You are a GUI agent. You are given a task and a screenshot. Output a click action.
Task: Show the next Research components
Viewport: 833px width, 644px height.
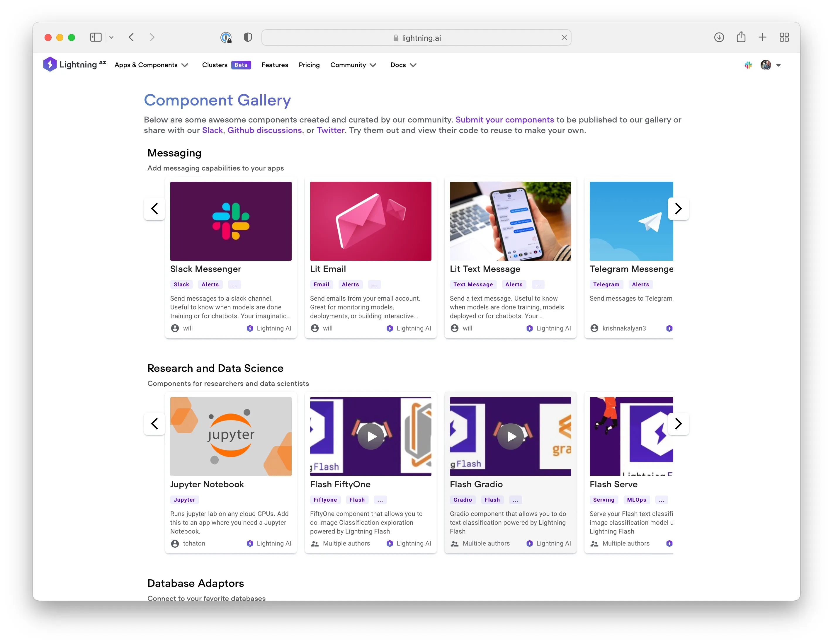click(x=678, y=424)
